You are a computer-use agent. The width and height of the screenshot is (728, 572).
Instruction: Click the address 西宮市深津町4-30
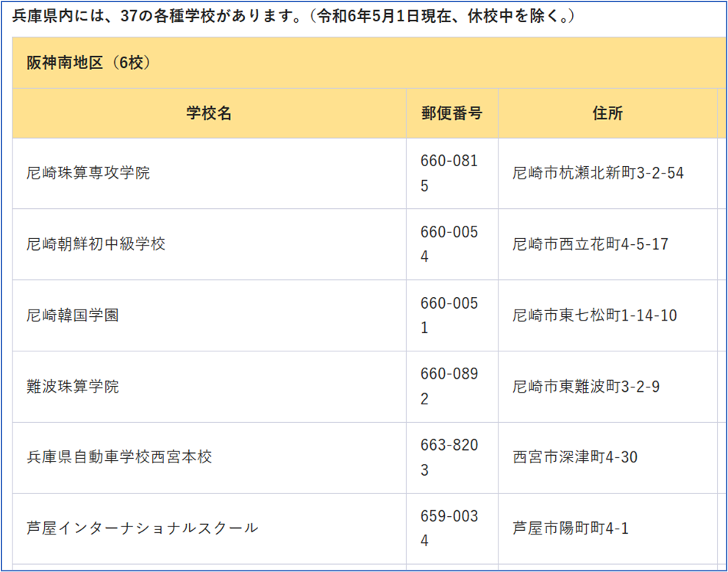tap(575, 457)
